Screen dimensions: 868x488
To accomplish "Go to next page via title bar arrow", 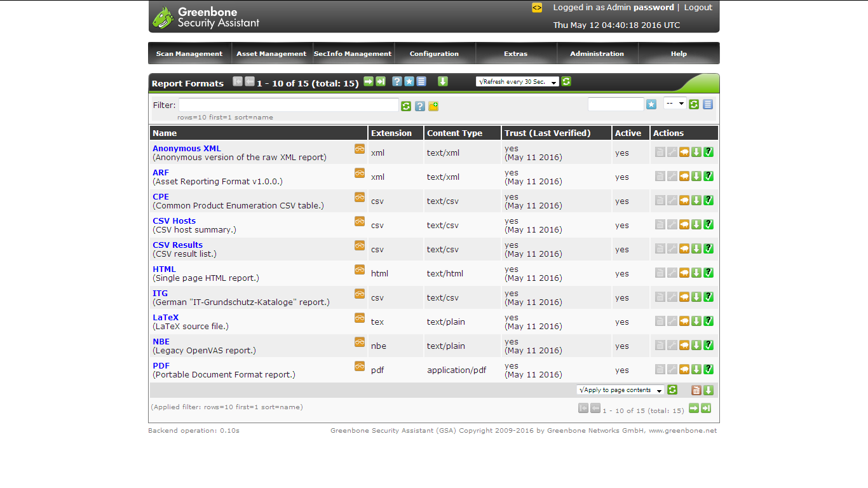I will pos(369,81).
